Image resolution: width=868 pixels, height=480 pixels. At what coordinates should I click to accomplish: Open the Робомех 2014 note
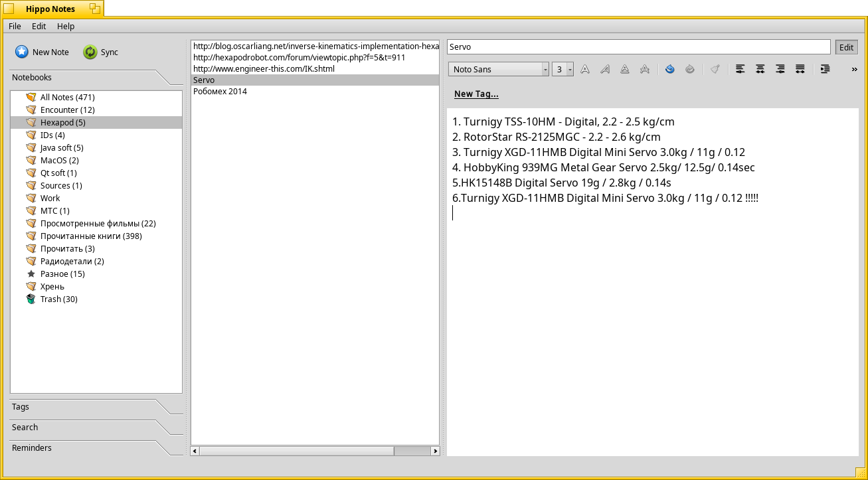(315, 92)
